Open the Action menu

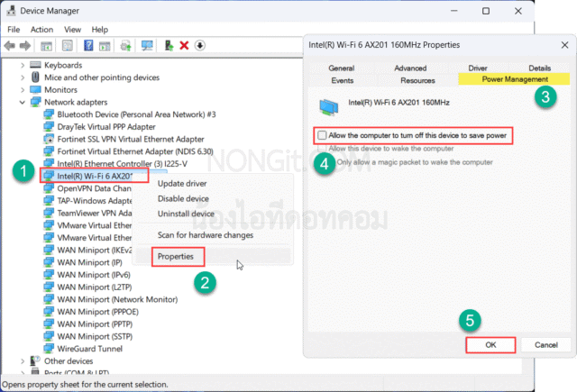[x=41, y=30]
